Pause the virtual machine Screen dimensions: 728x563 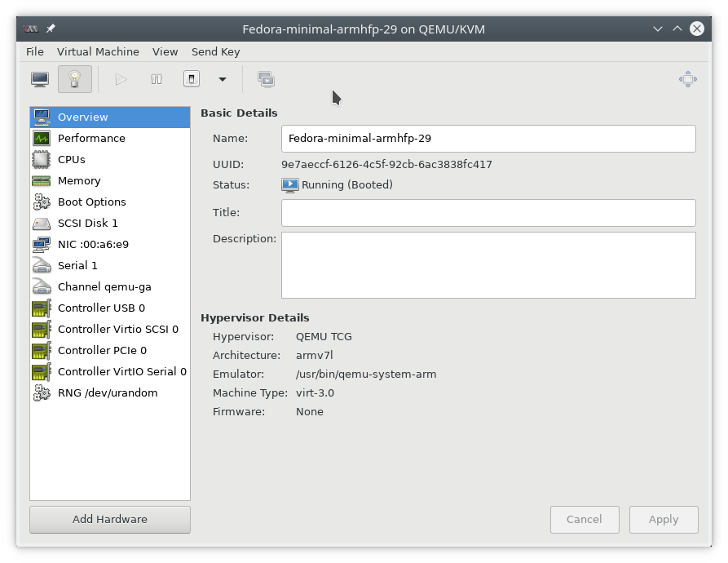click(157, 79)
